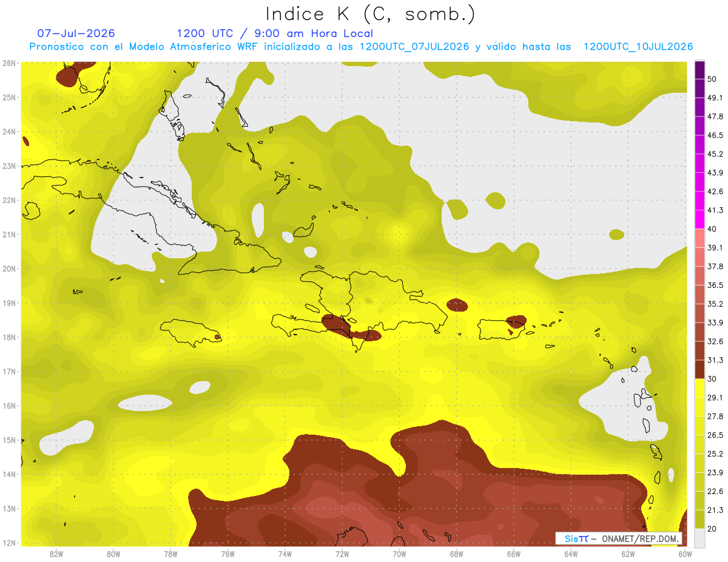728x562 pixels.
Task: Click the "25.2" color bar value
Action: [x=715, y=453]
